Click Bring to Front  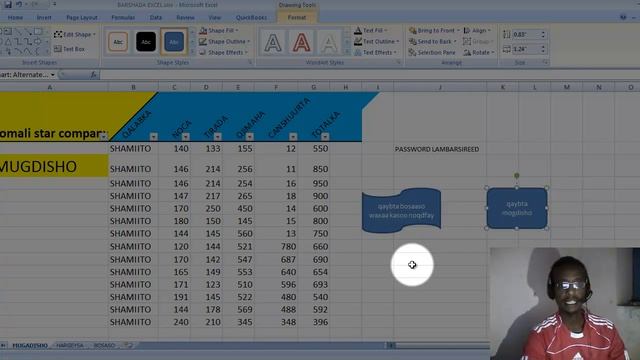[434, 31]
